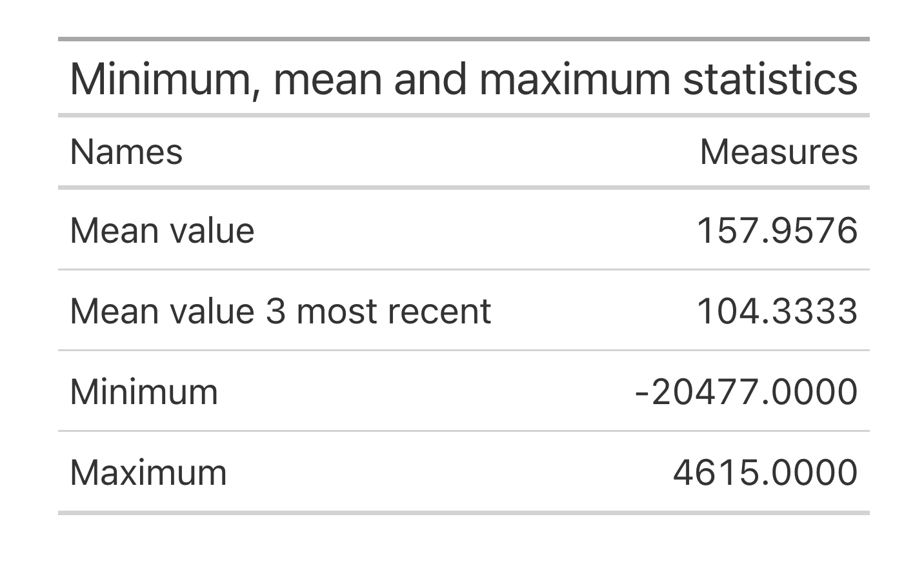924x581 pixels.
Task: Click the digit "3" in the second row label
Action: click(x=276, y=311)
